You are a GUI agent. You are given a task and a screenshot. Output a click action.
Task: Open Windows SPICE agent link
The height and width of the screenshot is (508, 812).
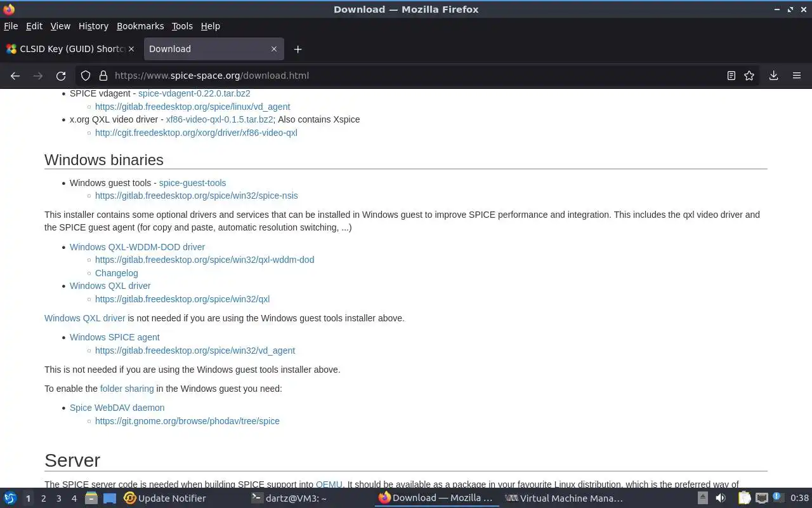(x=115, y=337)
